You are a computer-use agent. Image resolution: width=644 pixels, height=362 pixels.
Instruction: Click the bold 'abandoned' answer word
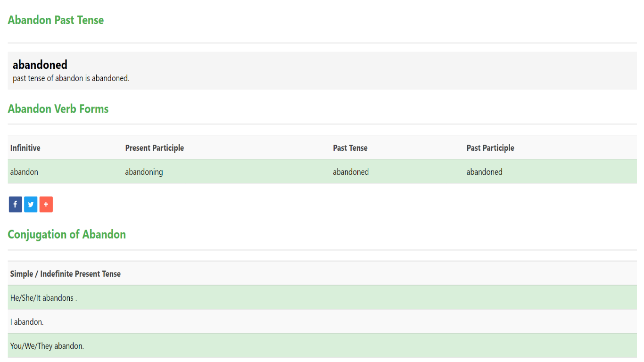[x=40, y=65]
